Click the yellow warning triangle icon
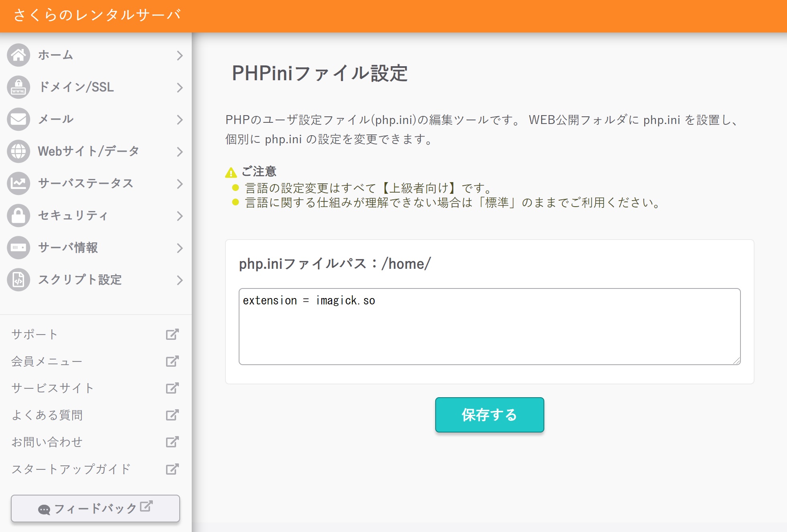The image size is (787, 532). pos(231,173)
